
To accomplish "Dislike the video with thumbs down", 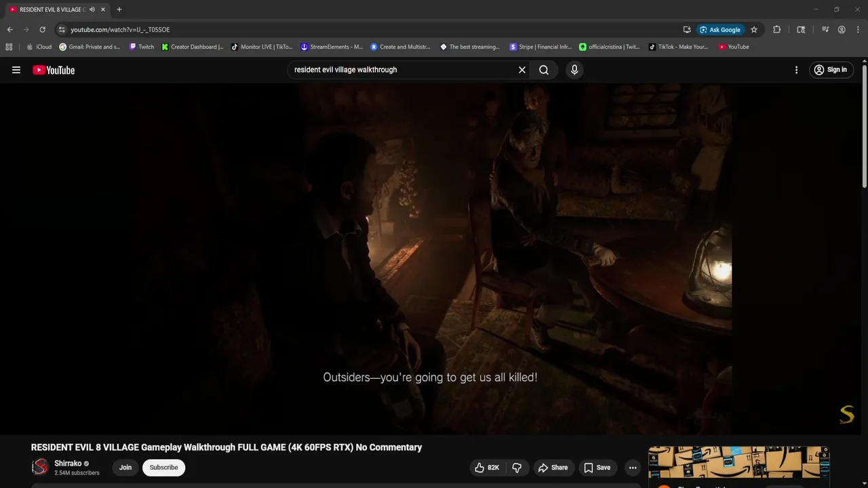I will (x=517, y=468).
